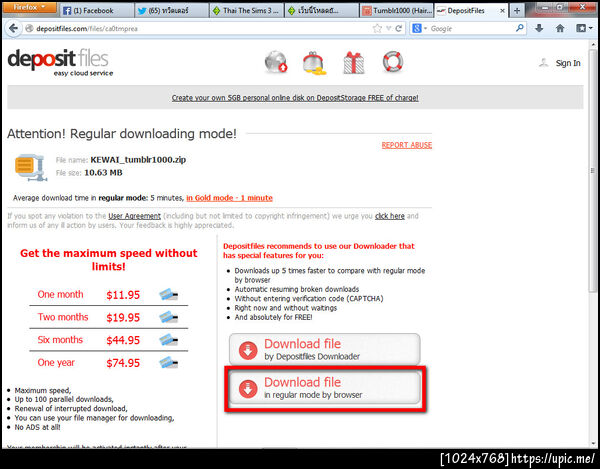This screenshot has width=600, height=469.
Task: Switch to the Facebook tab
Action: click(x=96, y=11)
